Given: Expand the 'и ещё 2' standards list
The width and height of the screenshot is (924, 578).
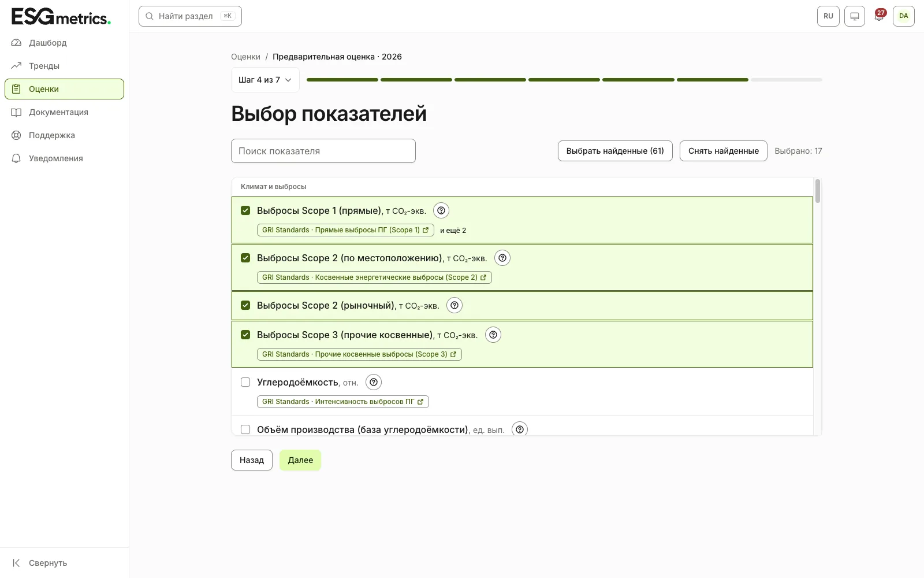Looking at the screenshot, I should (x=453, y=230).
